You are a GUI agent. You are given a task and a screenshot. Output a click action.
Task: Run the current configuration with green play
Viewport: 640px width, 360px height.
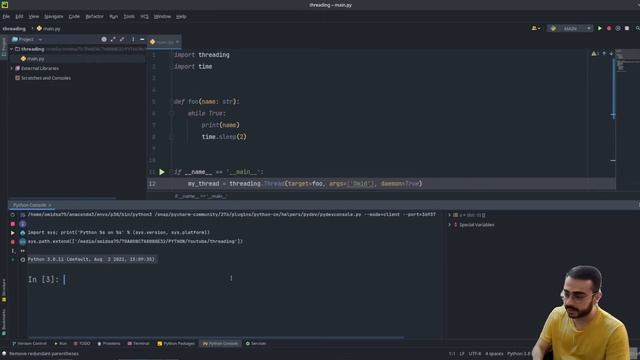pos(600,28)
